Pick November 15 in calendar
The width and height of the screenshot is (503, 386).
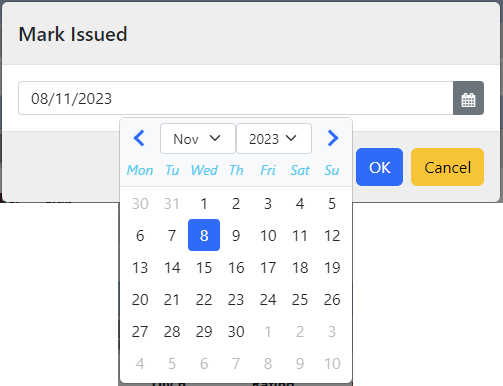click(x=204, y=267)
